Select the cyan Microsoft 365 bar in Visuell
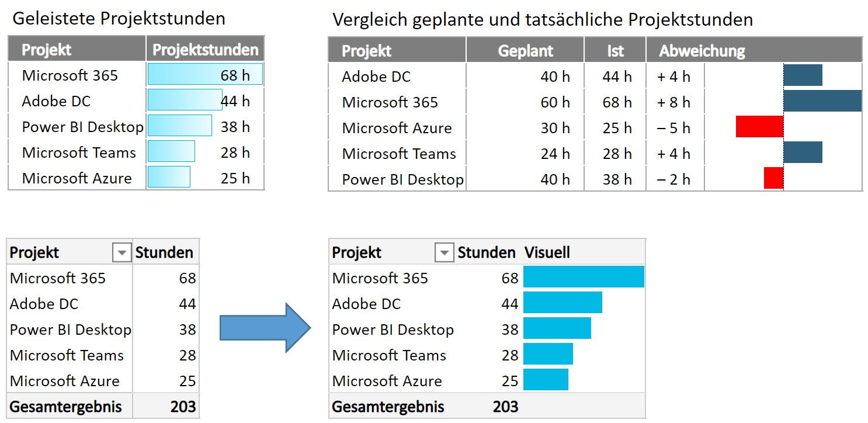The height and width of the screenshot is (423, 868). coord(583,277)
